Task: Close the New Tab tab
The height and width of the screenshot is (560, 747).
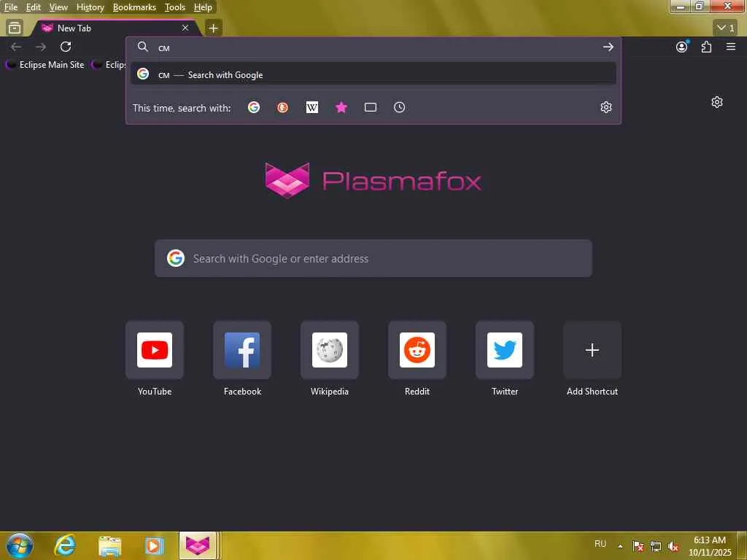Action: point(185,28)
